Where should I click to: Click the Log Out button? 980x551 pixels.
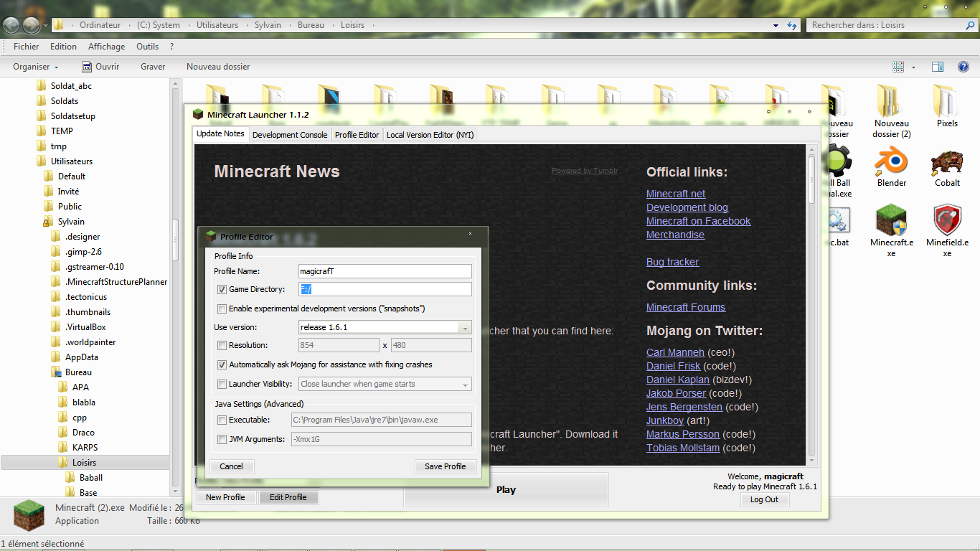[x=764, y=499]
